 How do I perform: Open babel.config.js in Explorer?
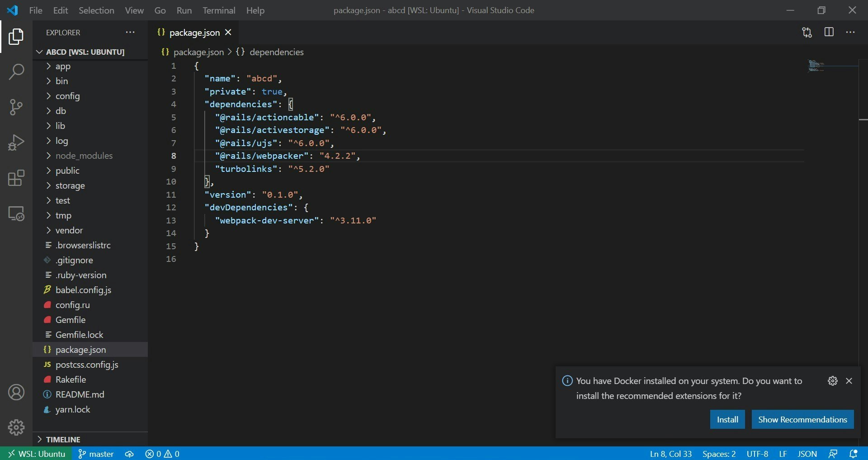[x=90, y=290]
